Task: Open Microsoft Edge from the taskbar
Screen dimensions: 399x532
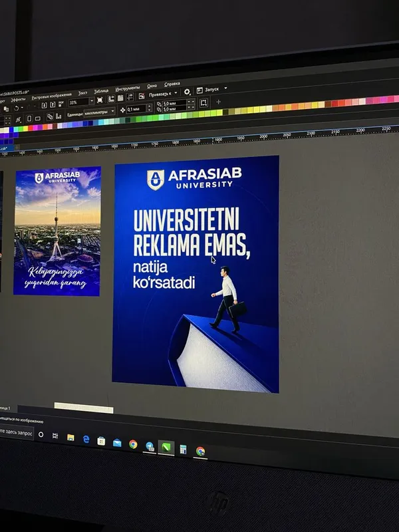Action: click(86, 440)
